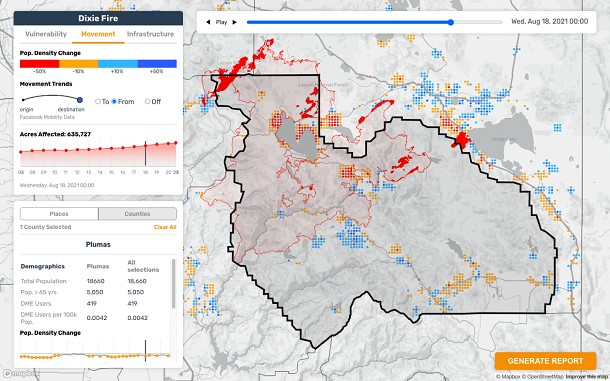Switch list to Places
This screenshot has height=381, width=610.
point(59,214)
